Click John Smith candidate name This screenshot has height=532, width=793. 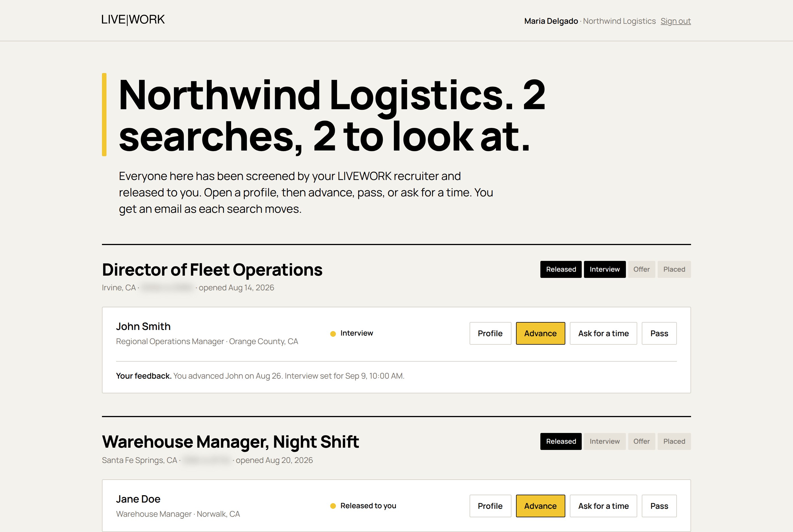click(x=143, y=326)
